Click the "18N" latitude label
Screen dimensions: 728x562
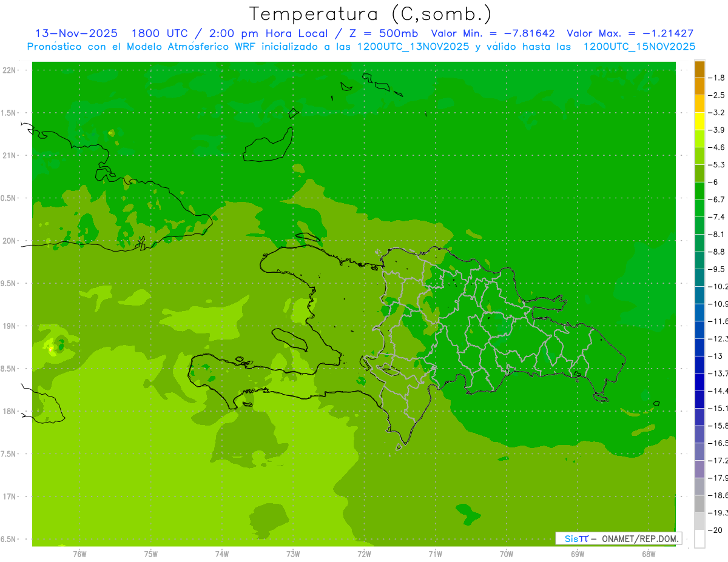pyautogui.click(x=10, y=411)
